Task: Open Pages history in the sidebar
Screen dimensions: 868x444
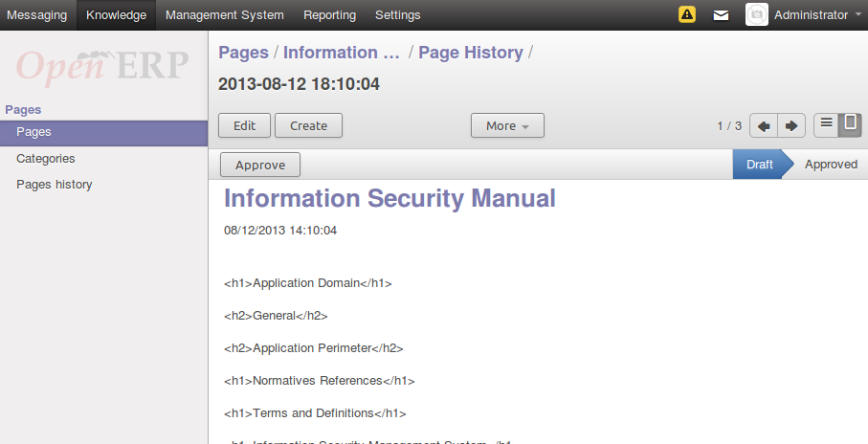Action: point(55,184)
